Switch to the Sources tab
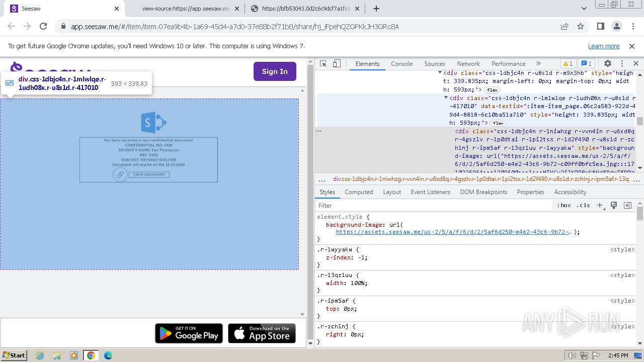644x362 pixels. [x=434, y=64]
